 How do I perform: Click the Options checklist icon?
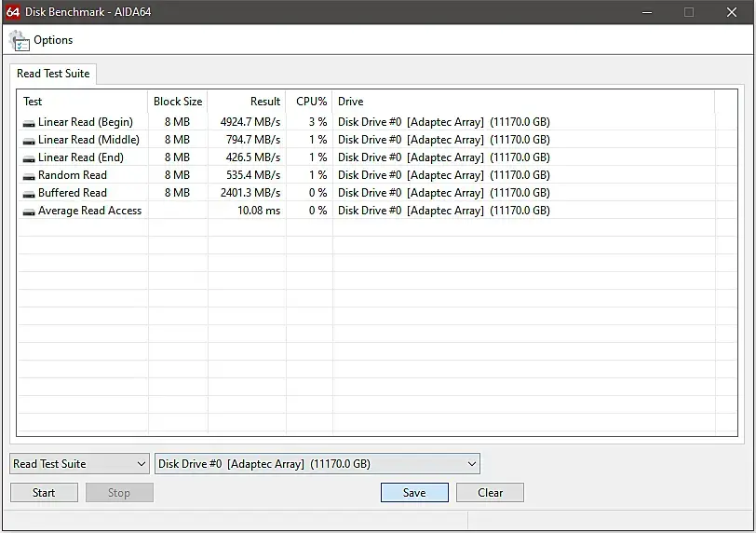pos(20,40)
